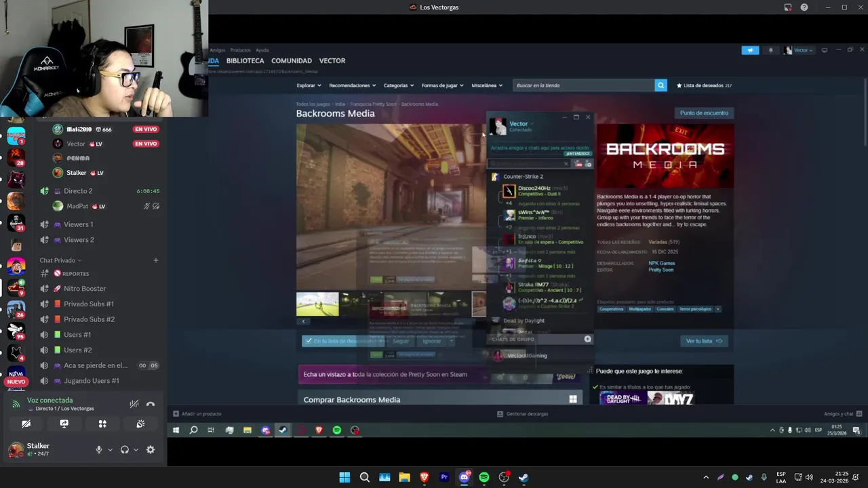
Task: Toggle noise suppression next to Voz conectada
Action: [134, 404]
